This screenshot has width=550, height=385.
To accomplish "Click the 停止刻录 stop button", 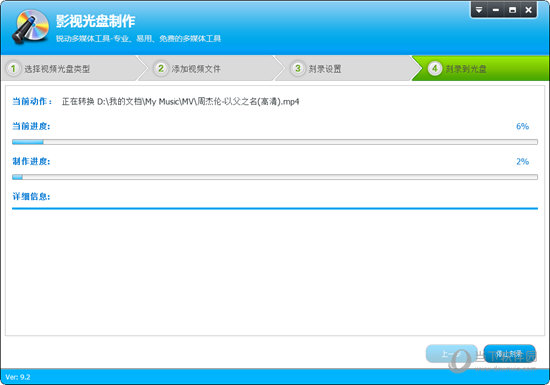I will click(509, 354).
